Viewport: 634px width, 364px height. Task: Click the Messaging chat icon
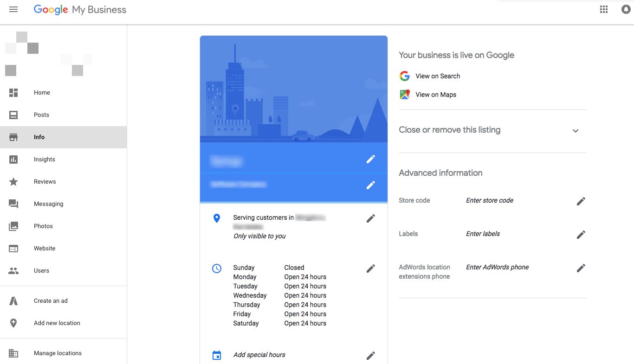pyautogui.click(x=13, y=204)
